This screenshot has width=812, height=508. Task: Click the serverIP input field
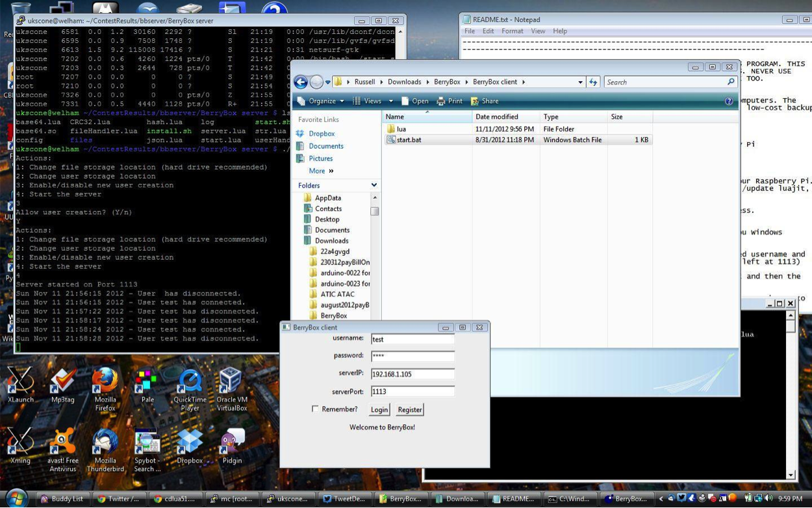click(x=412, y=374)
